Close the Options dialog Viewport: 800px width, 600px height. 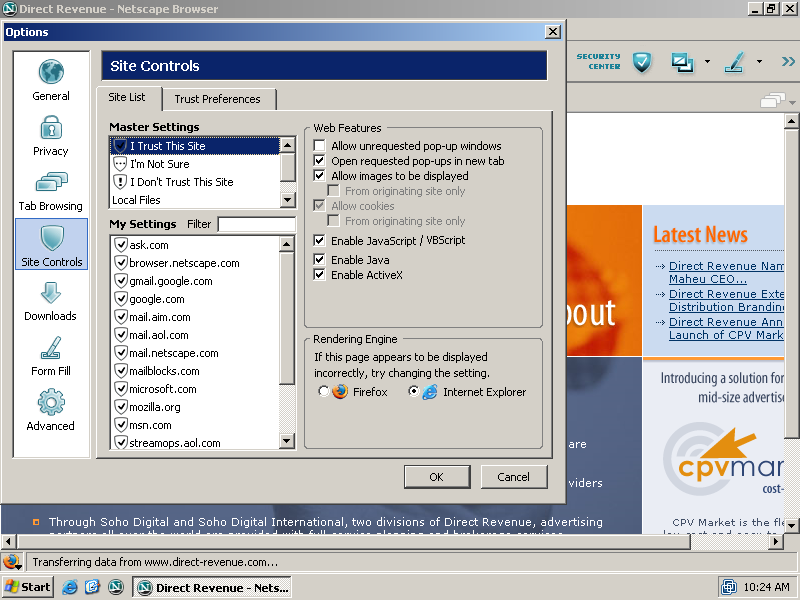pos(553,32)
